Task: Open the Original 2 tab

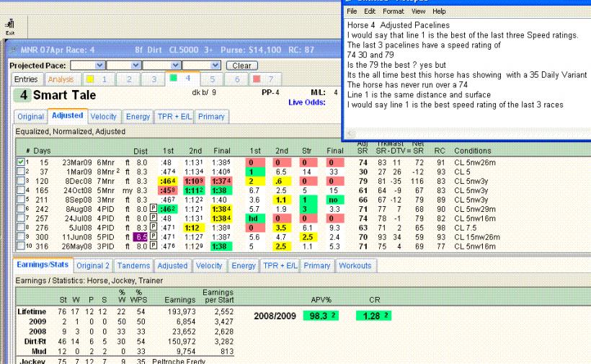Action: click(93, 266)
